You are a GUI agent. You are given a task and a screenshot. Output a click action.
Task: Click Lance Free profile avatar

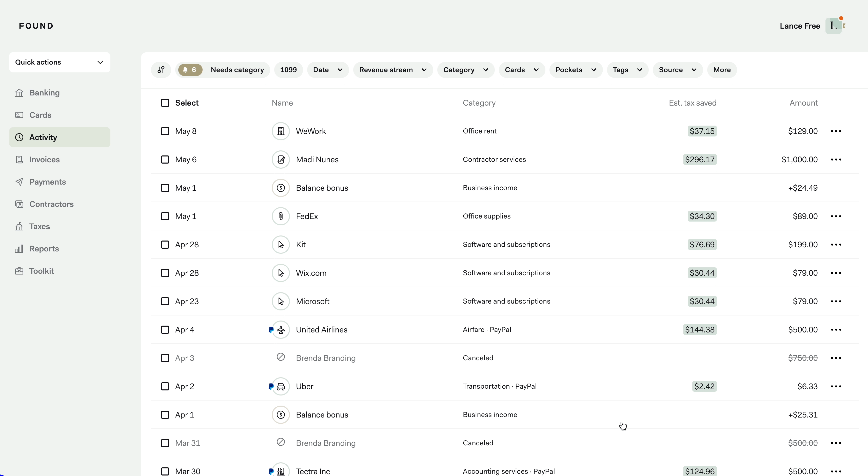834,26
